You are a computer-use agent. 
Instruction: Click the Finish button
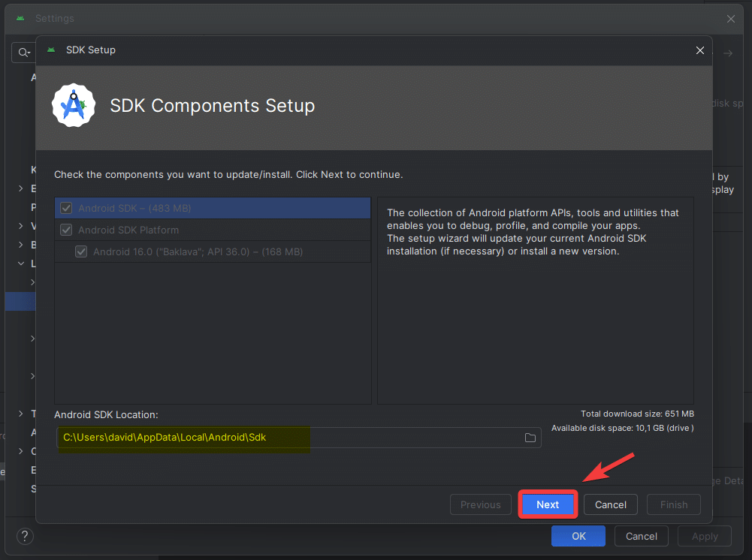point(673,504)
